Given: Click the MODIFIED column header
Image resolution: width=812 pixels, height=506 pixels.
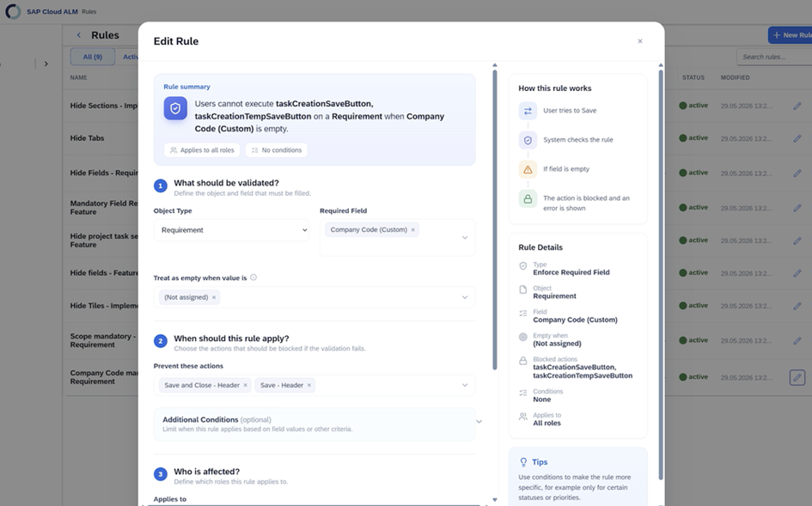Looking at the screenshot, I should click(x=735, y=77).
